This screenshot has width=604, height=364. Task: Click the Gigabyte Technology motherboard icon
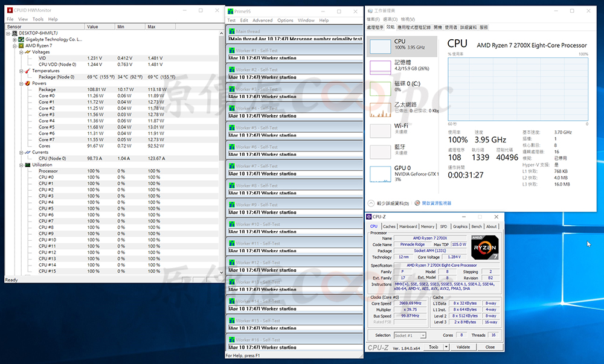(21, 39)
